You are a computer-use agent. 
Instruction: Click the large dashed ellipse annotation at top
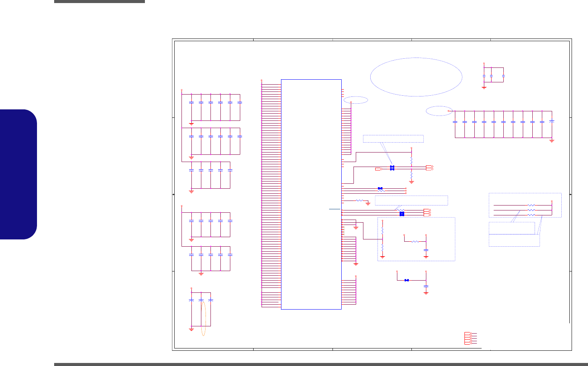(416, 77)
